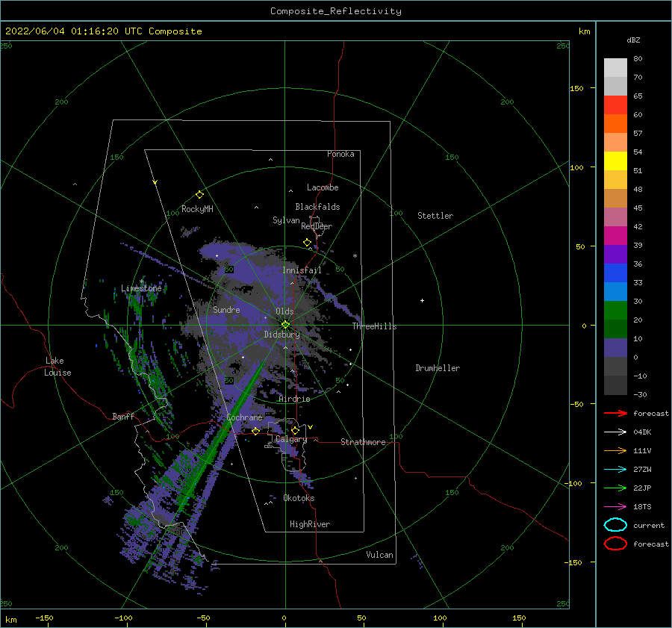Click the bright yellow swatch in dBZ scale
This screenshot has height=628, width=672.
point(615,161)
